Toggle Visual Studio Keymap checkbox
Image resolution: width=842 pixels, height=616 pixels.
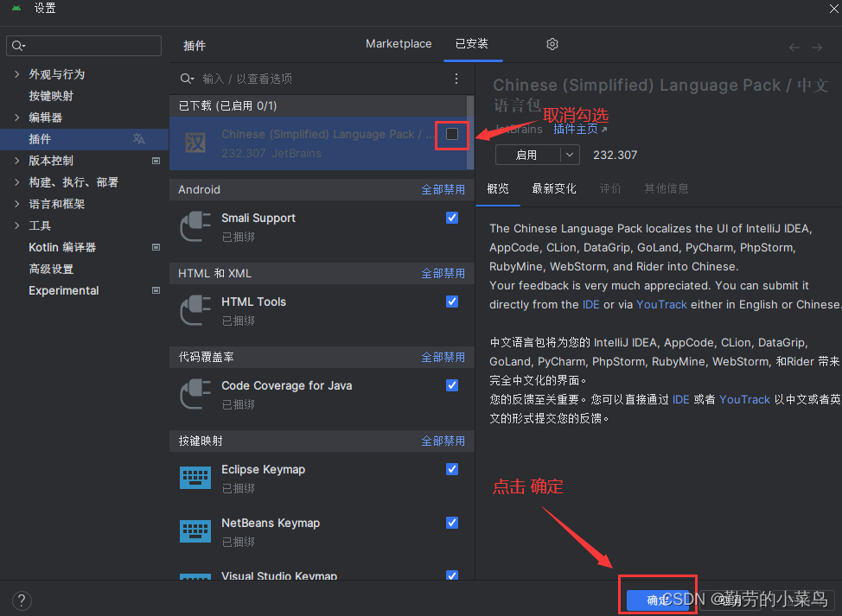452,575
